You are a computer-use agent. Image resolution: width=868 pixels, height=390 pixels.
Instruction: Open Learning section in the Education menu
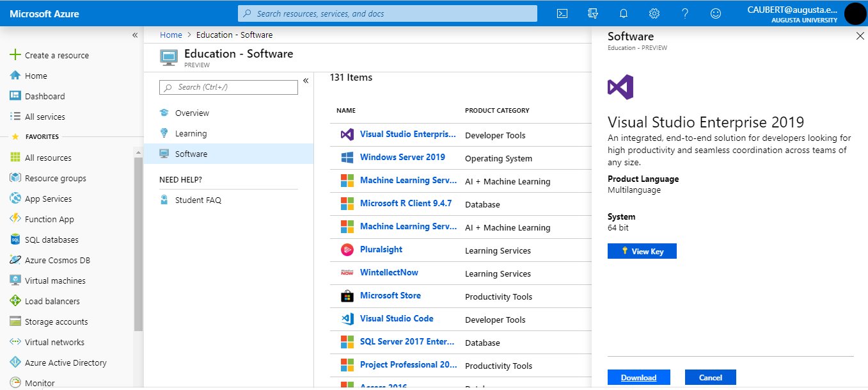tap(191, 133)
